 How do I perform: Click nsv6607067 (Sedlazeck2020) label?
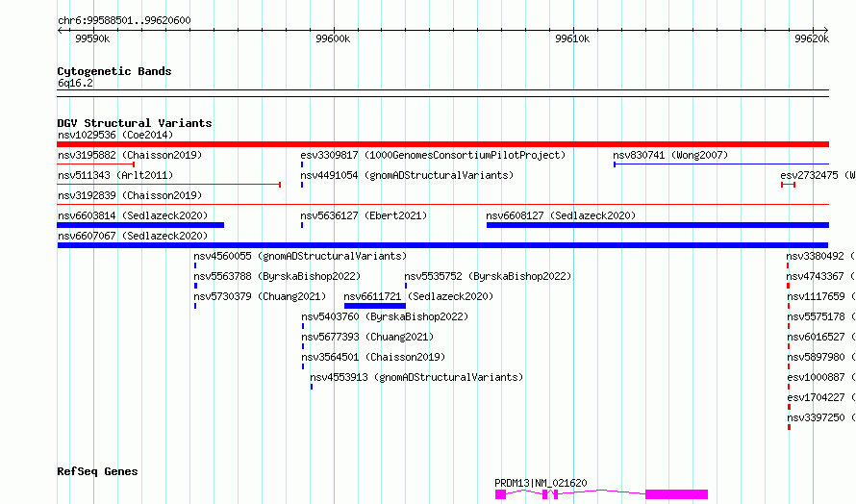(x=133, y=236)
